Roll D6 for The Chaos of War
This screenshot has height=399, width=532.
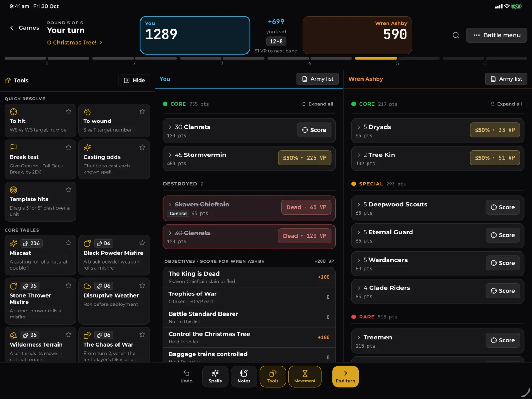click(x=104, y=335)
